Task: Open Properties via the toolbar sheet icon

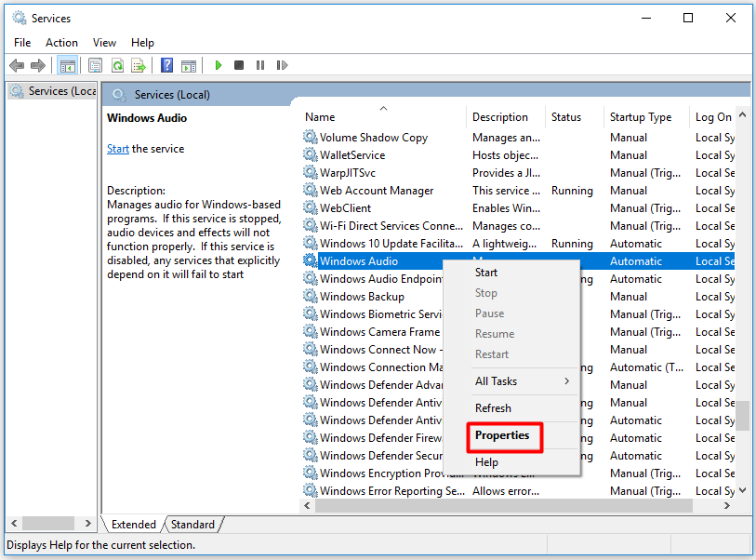Action: point(96,65)
